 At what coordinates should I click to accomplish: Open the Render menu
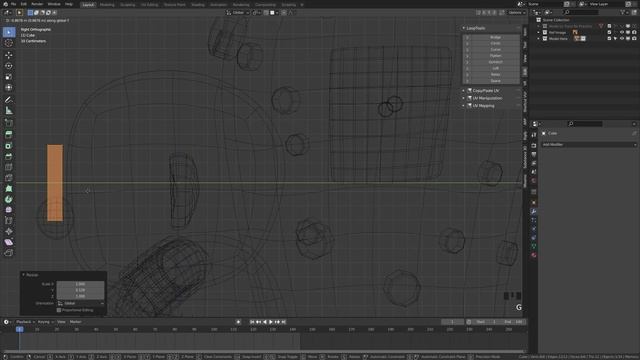pos(37,4)
